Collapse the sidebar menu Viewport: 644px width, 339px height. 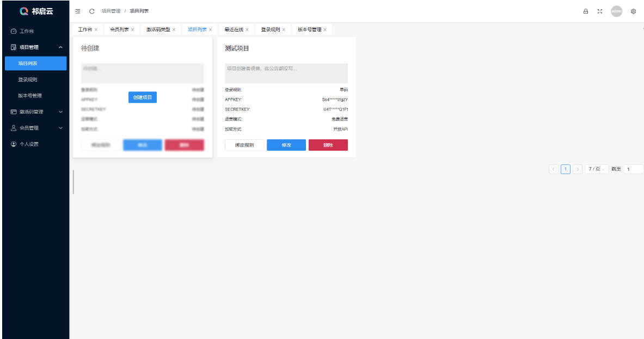point(77,10)
